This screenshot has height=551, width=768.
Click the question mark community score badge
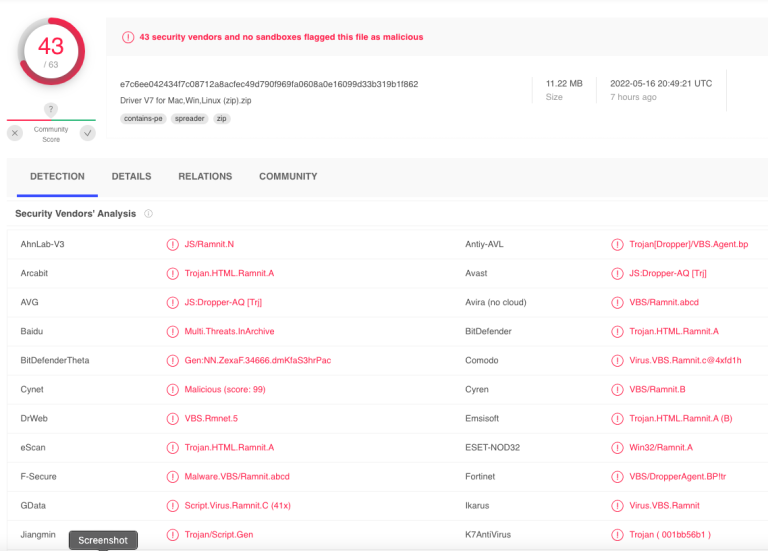pyautogui.click(x=50, y=109)
